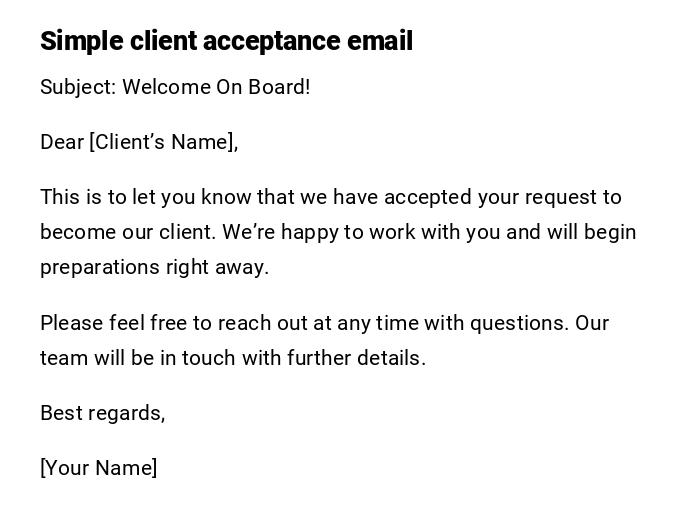Click the 'Best regards,' closing line
Screen dimensions: 700x530
pyautogui.click(x=102, y=413)
